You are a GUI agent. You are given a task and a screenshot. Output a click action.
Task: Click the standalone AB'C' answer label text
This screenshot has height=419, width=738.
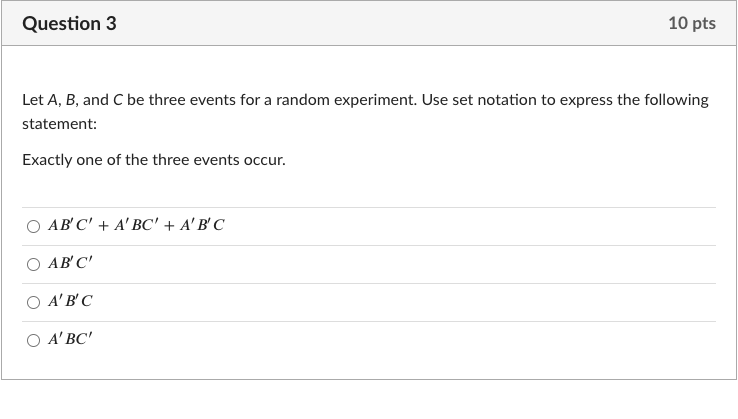[x=70, y=263]
